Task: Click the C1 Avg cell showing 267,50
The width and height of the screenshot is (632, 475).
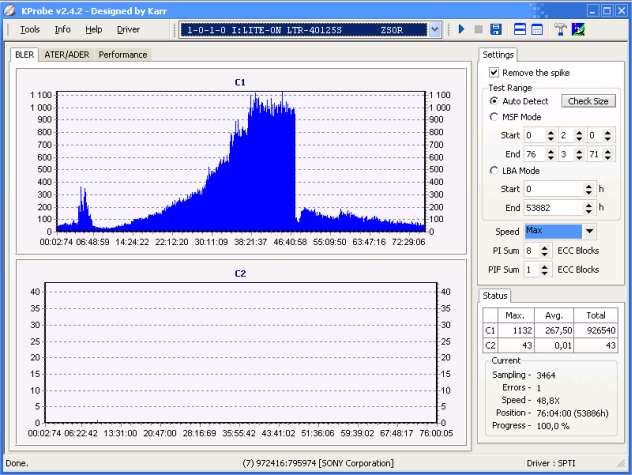Action: (554, 331)
